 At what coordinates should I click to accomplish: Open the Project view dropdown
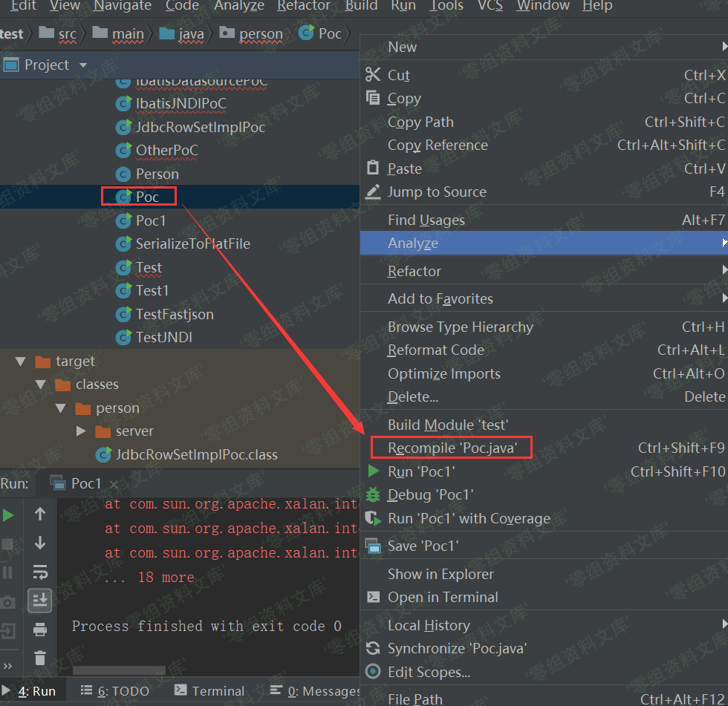tap(83, 65)
